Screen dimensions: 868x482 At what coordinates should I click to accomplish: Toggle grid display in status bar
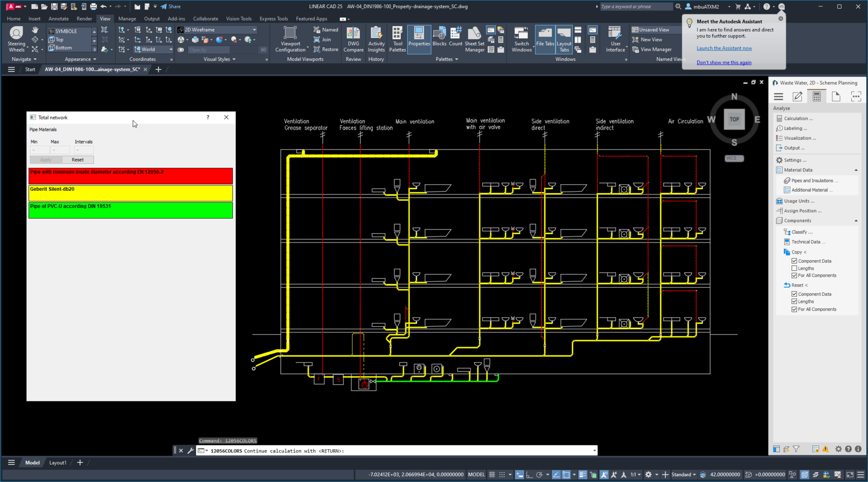(x=492, y=475)
